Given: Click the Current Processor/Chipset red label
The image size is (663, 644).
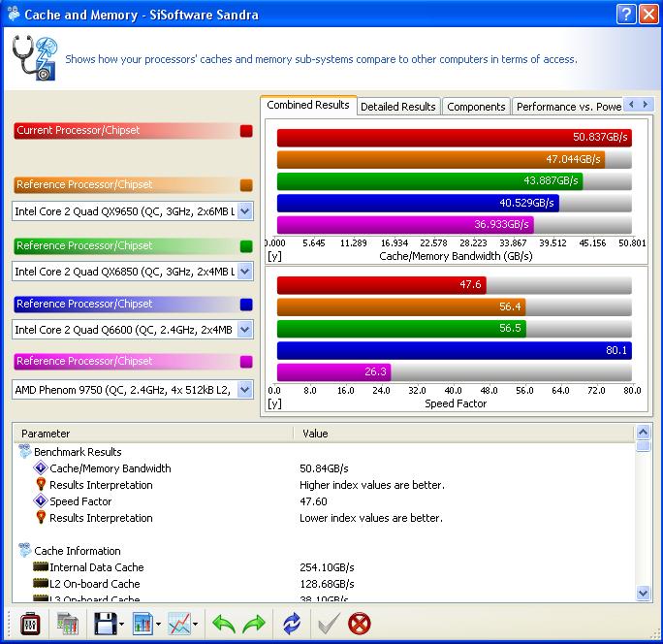Looking at the screenshot, I should pyautogui.click(x=127, y=130).
